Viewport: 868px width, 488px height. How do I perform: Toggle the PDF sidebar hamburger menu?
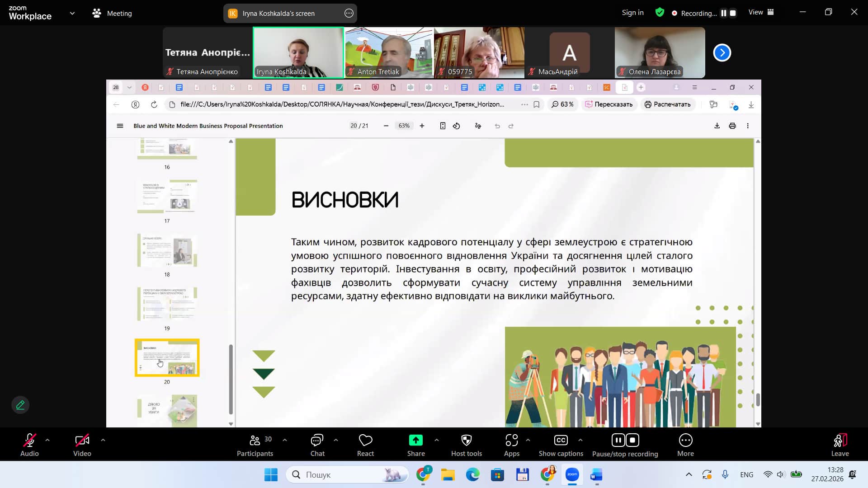coord(120,126)
